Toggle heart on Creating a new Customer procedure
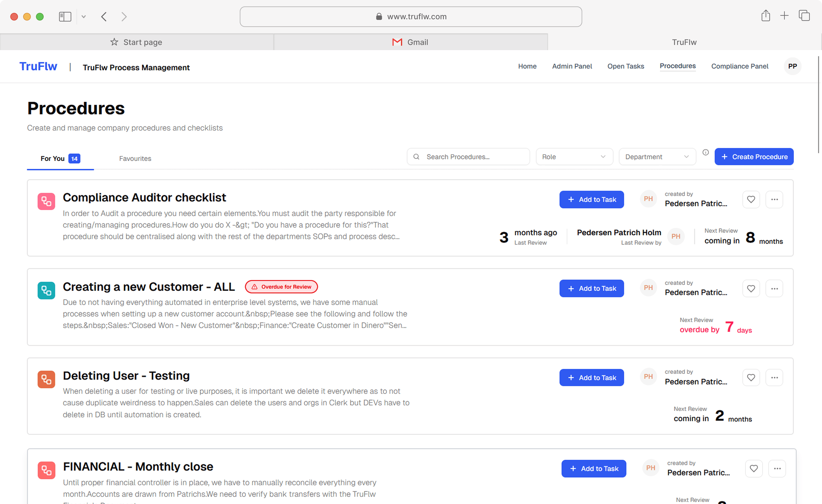 pyautogui.click(x=751, y=288)
